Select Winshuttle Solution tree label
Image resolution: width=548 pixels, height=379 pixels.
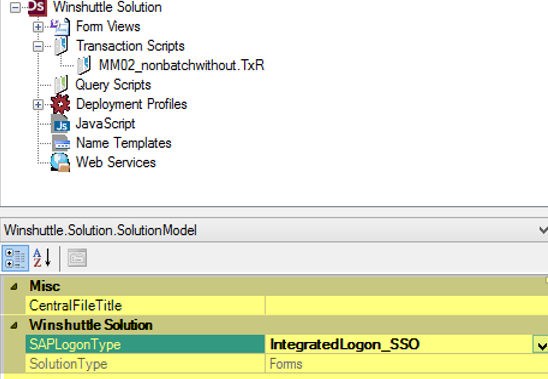pos(107,7)
